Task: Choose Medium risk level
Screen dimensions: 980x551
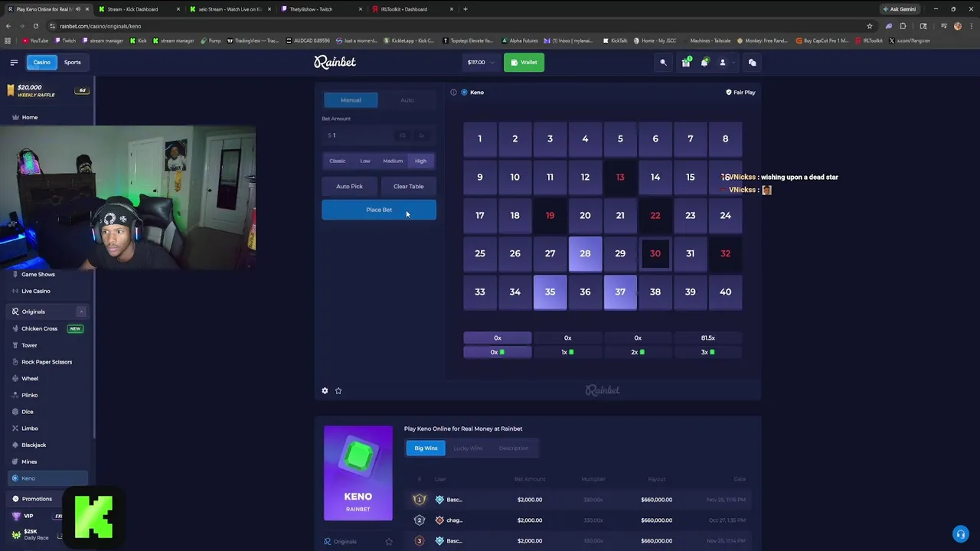Action: point(393,161)
